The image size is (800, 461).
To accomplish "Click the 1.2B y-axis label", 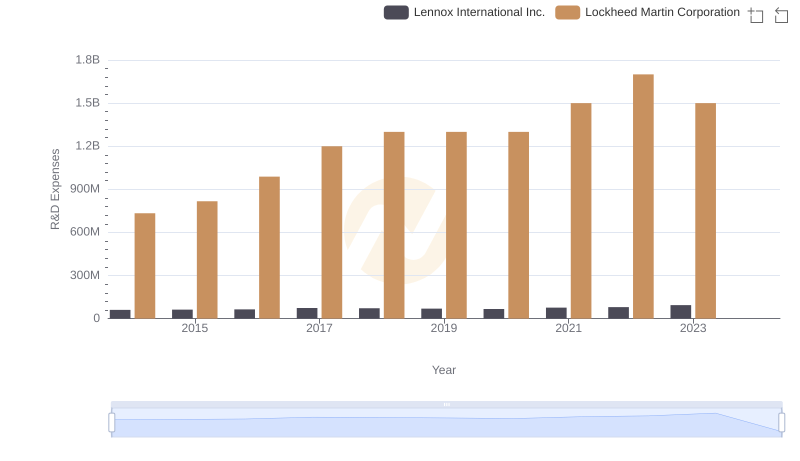I will click(x=88, y=146).
